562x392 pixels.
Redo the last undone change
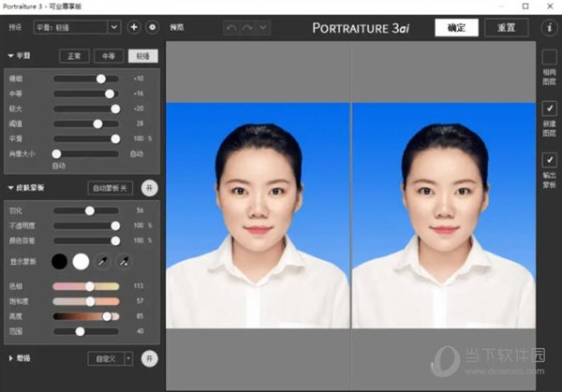coord(247,27)
